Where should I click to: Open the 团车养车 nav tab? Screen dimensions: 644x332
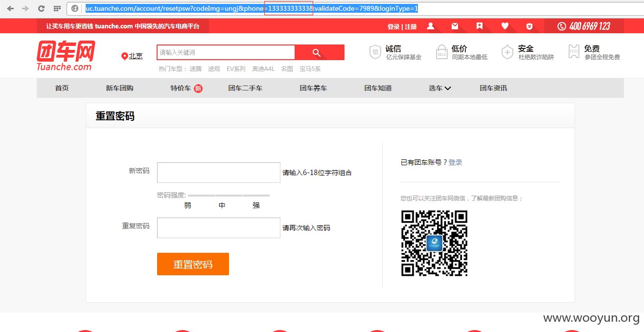click(x=313, y=88)
